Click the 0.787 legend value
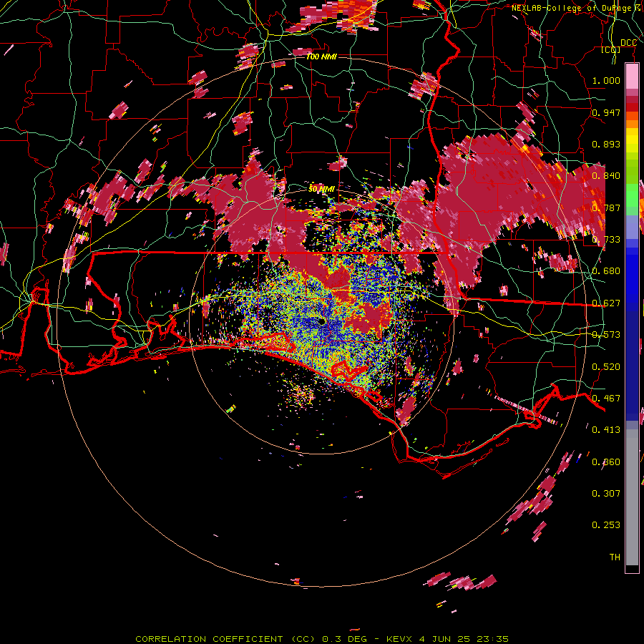 pyautogui.click(x=606, y=208)
